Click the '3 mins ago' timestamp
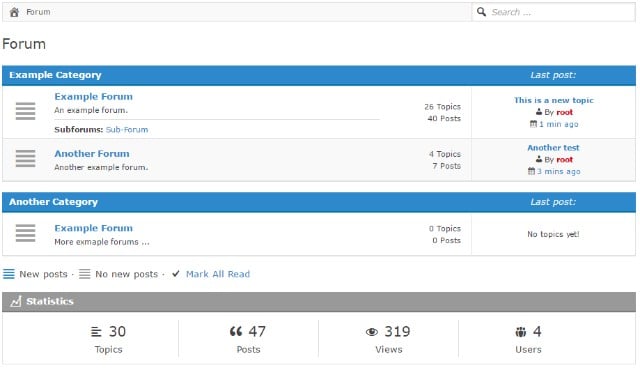 coord(558,171)
